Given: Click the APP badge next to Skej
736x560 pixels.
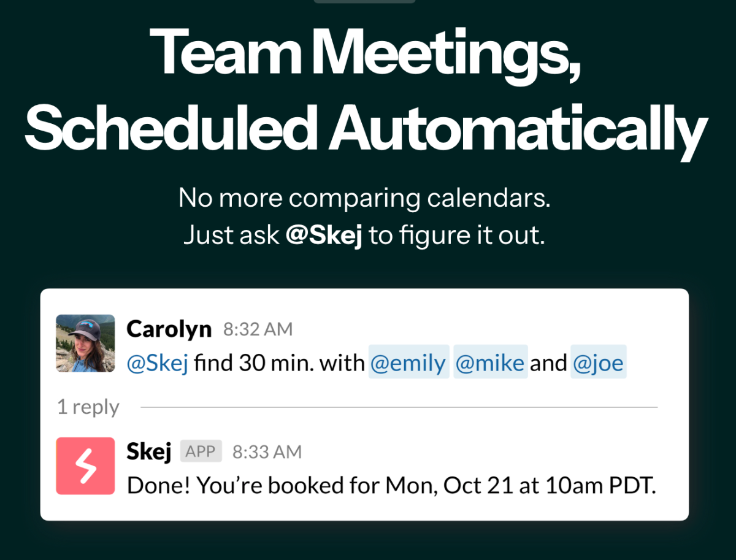Looking at the screenshot, I should (201, 452).
